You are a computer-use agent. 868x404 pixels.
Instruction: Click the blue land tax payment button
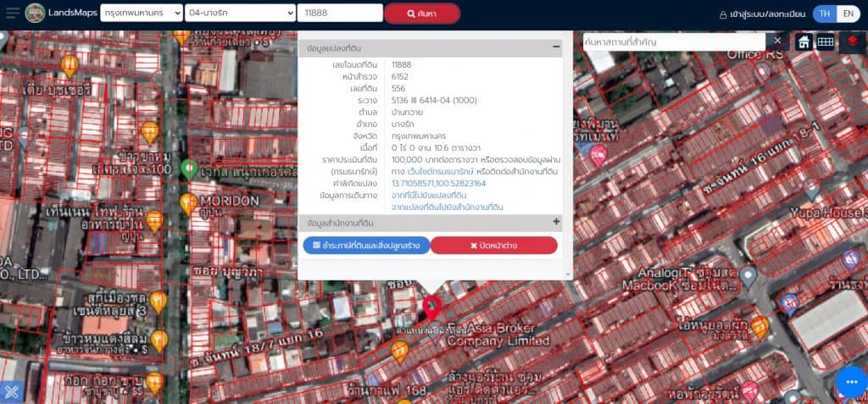pos(365,246)
